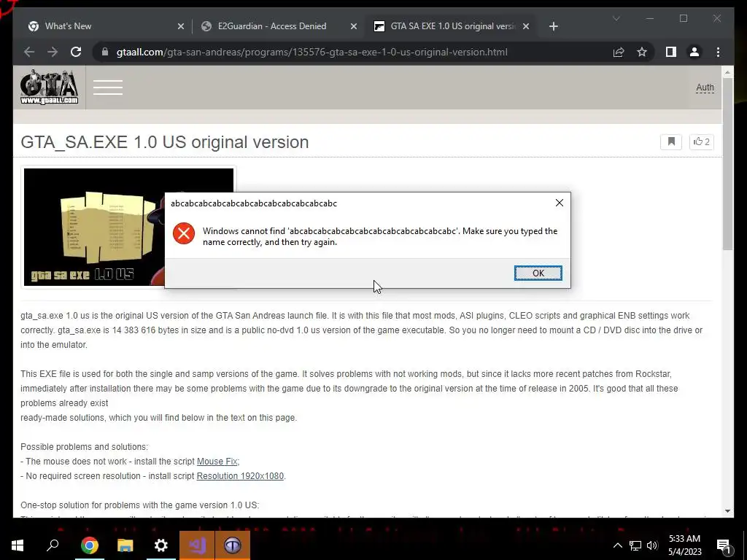Open the round T app in taskbar
The image size is (747, 560).
pos(233,545)
